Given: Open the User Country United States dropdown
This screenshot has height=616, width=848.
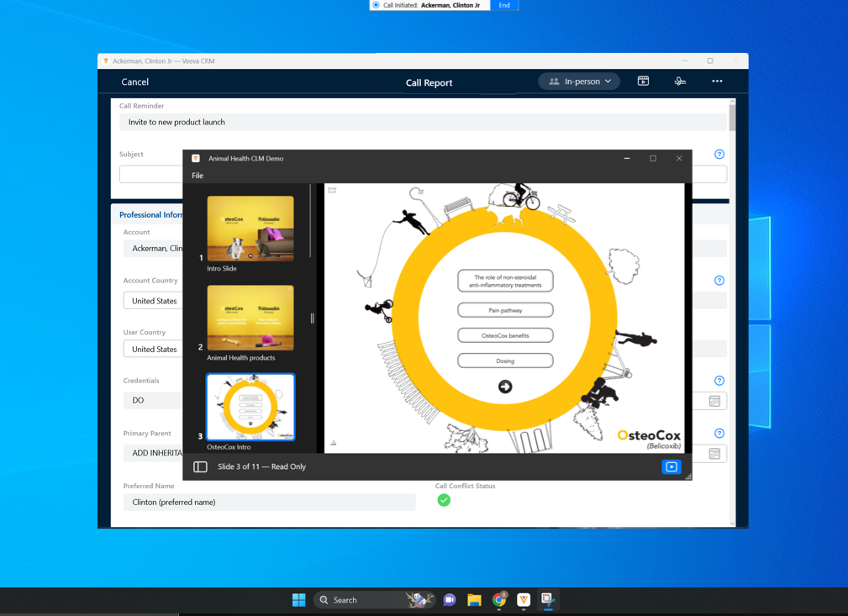Looking at the screenshot, I should pos(154,350).
